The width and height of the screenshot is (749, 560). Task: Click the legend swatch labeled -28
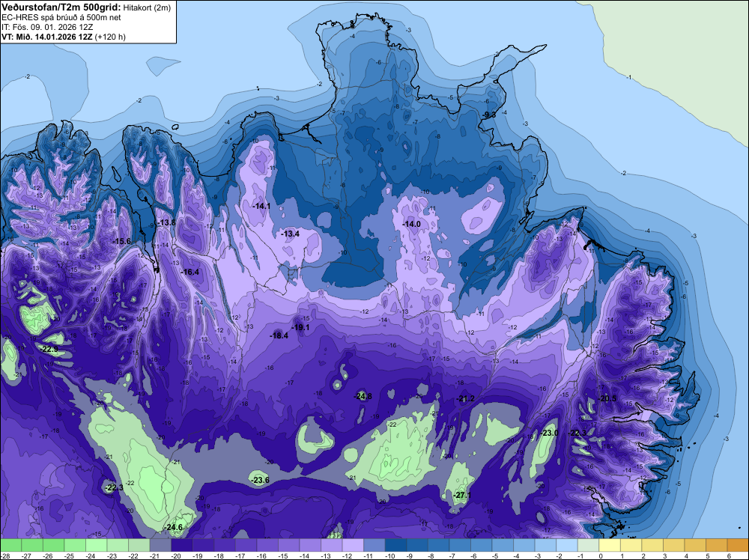(11, 545)
